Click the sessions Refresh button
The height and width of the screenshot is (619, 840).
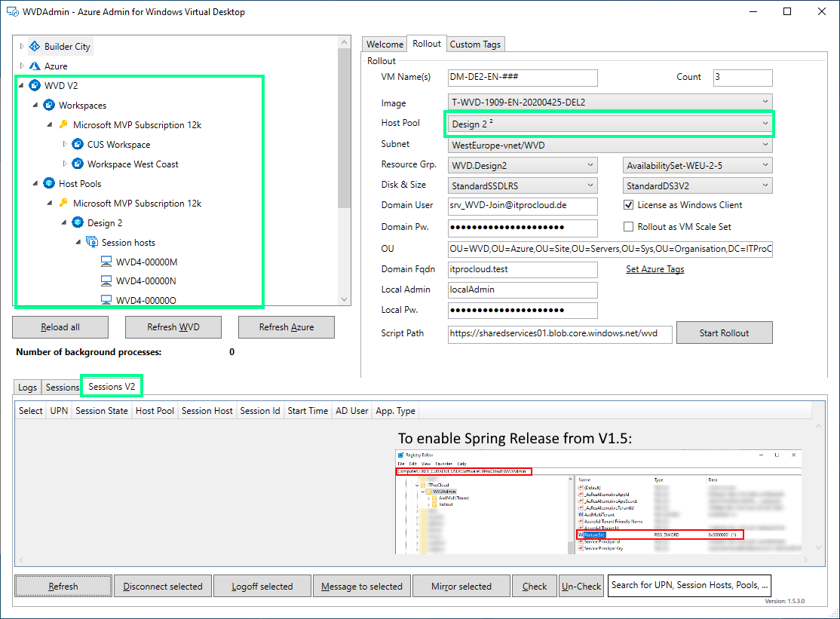63,586
